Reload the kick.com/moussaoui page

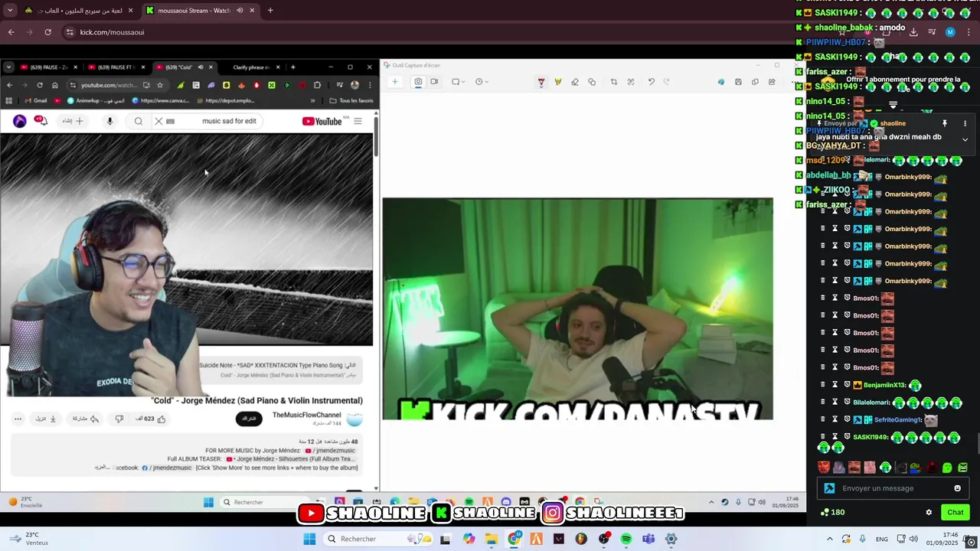coord(47,32)
